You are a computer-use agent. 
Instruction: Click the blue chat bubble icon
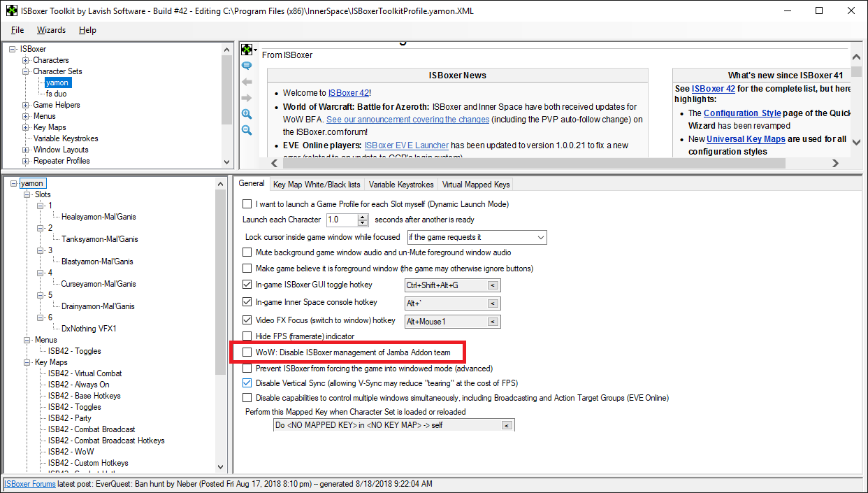pos(247,66)
